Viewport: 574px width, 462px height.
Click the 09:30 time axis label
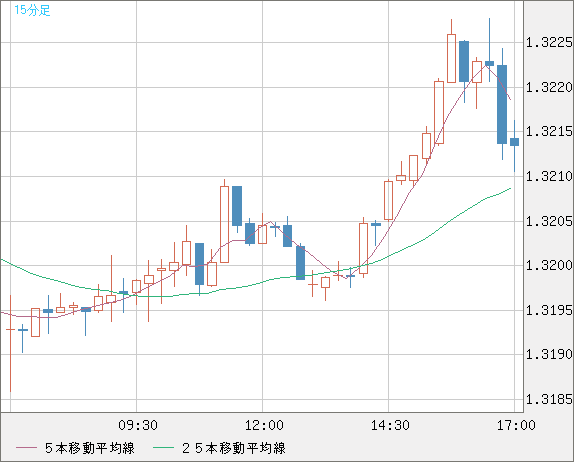[138, 425]
